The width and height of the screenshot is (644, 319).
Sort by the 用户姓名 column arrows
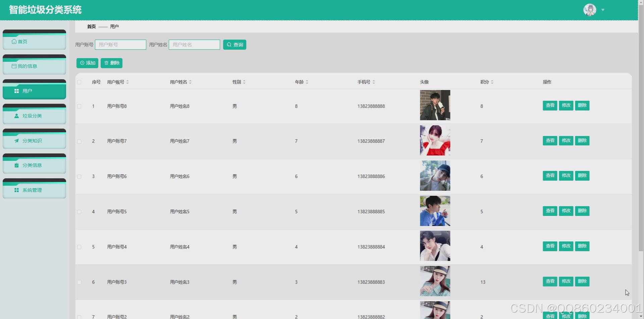[190, 82]
